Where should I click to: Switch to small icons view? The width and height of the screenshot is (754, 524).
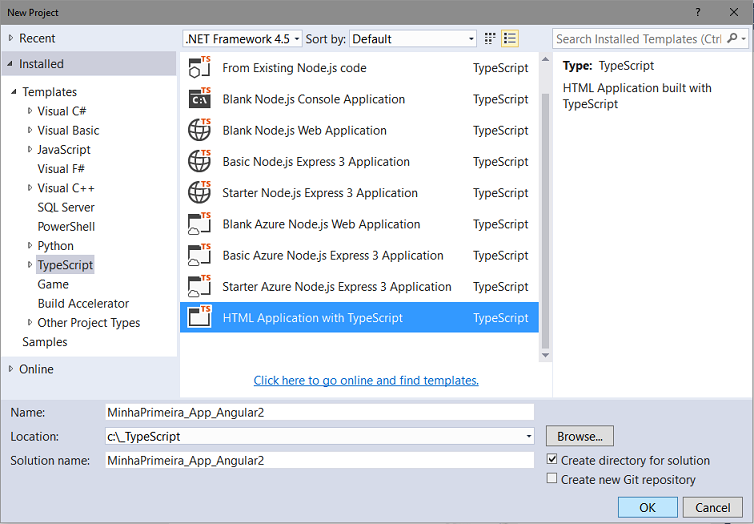pos(490,38)
